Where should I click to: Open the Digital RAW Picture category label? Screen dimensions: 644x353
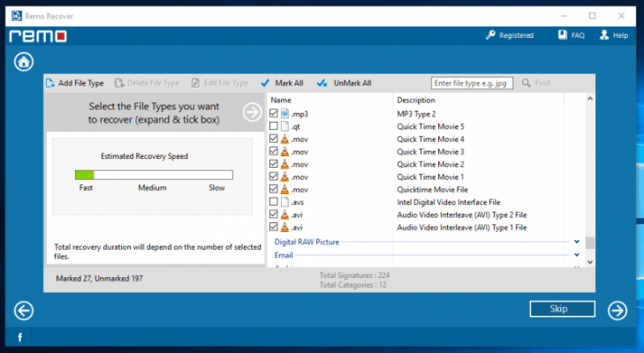307,242
